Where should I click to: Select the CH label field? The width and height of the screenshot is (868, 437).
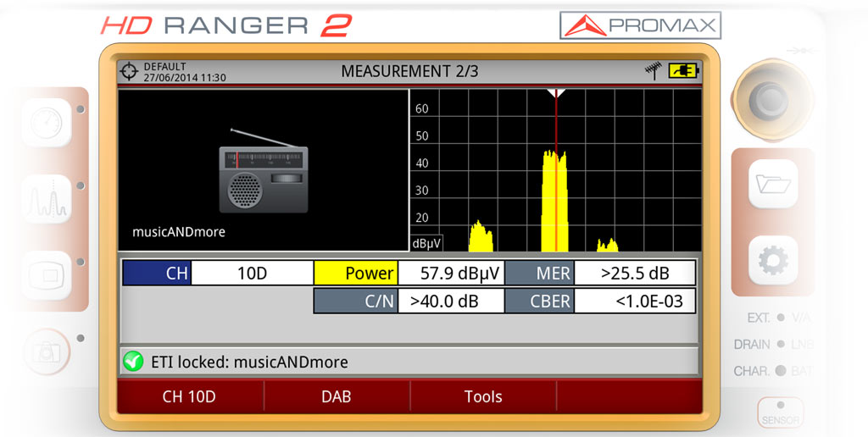tap(157, 274)
